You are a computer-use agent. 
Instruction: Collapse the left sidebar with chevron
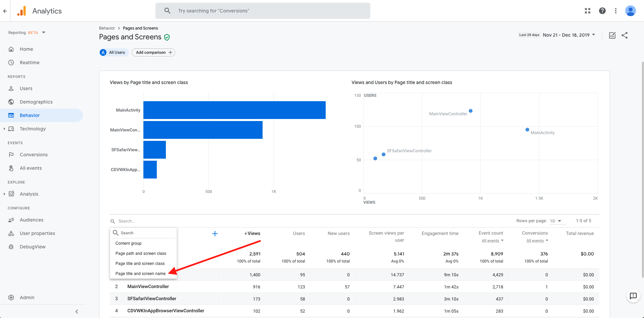77,312
